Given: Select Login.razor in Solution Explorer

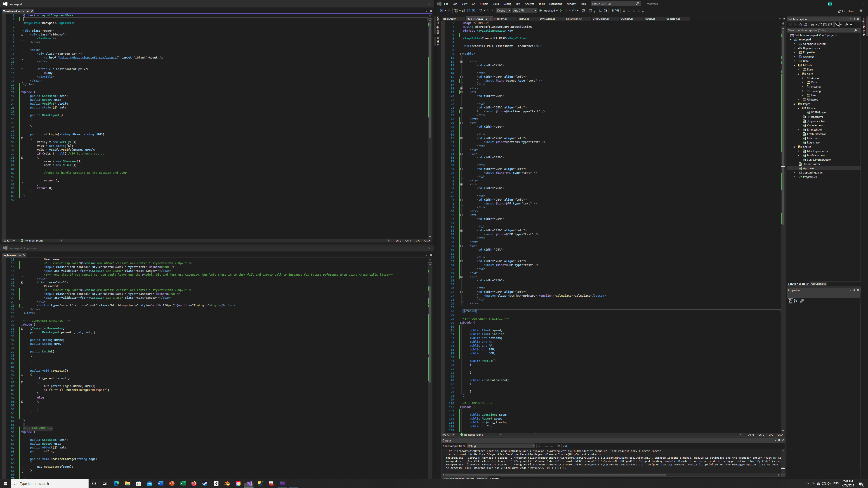Looking at the screenshot, I should [x=814, y=143].
